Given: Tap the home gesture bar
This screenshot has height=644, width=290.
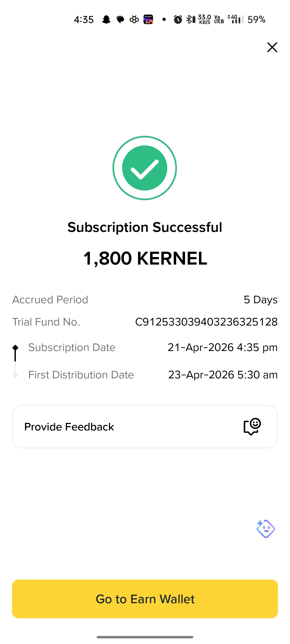Looking at the screenshot, I should coord(145,637).
